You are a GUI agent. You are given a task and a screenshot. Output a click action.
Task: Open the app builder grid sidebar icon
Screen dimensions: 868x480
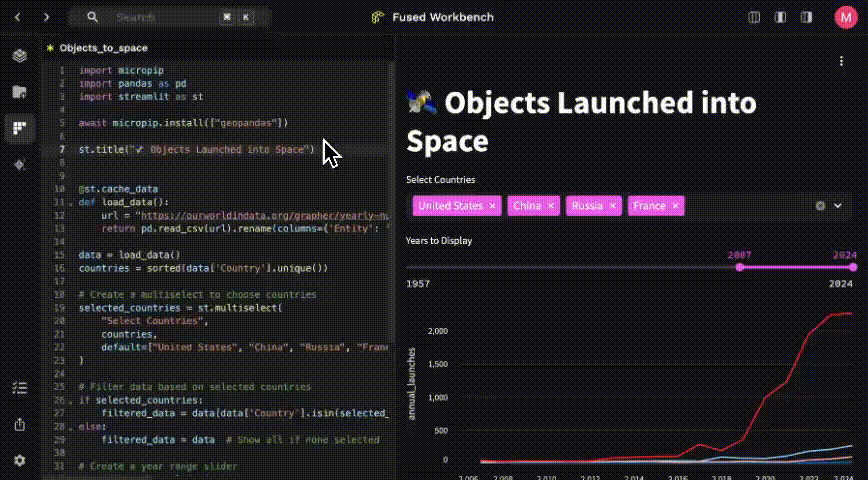(x=20, y=128)
